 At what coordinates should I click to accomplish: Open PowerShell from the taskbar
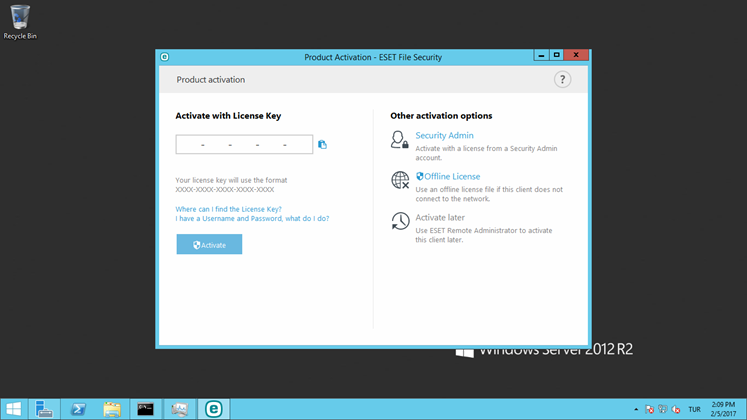point(78,409)
